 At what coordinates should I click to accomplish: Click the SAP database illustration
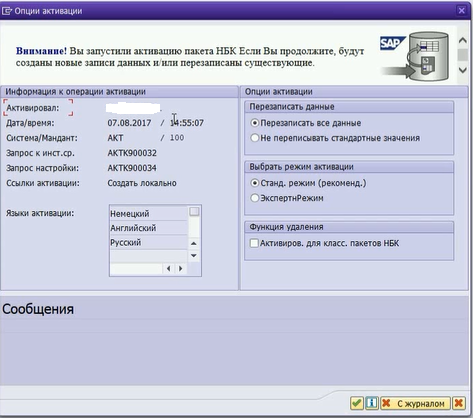pos(415,56)
